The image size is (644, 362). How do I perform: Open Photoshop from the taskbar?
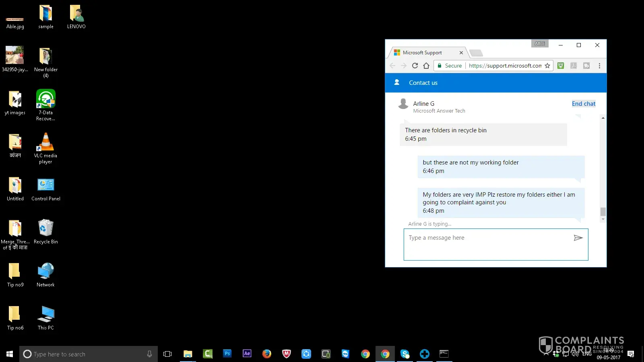pyautogui.click(x=227, y=354)
